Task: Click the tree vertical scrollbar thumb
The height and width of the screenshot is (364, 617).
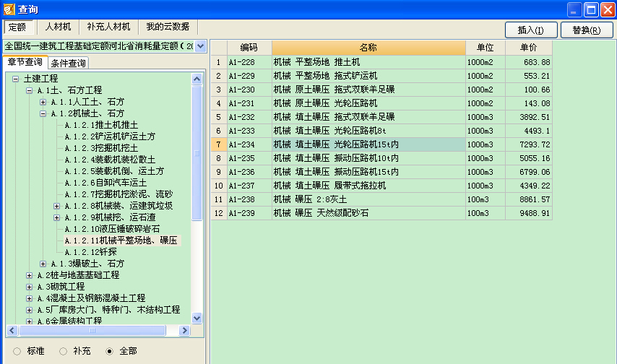Action: pyautogui.click(x=197, y=153)
